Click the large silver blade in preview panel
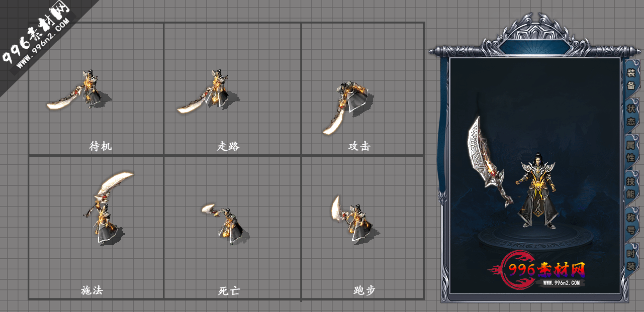 490,161
